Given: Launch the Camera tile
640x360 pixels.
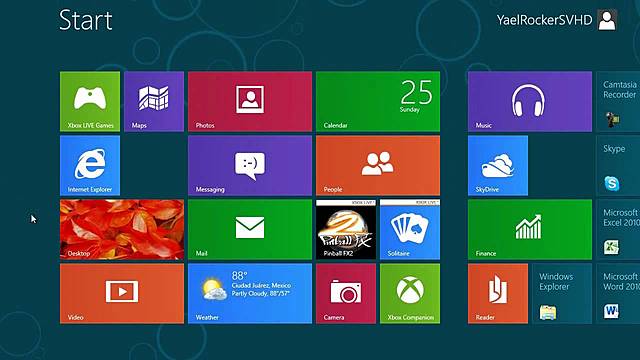Looking at the screenshot, I should click(x=346, y=293).
